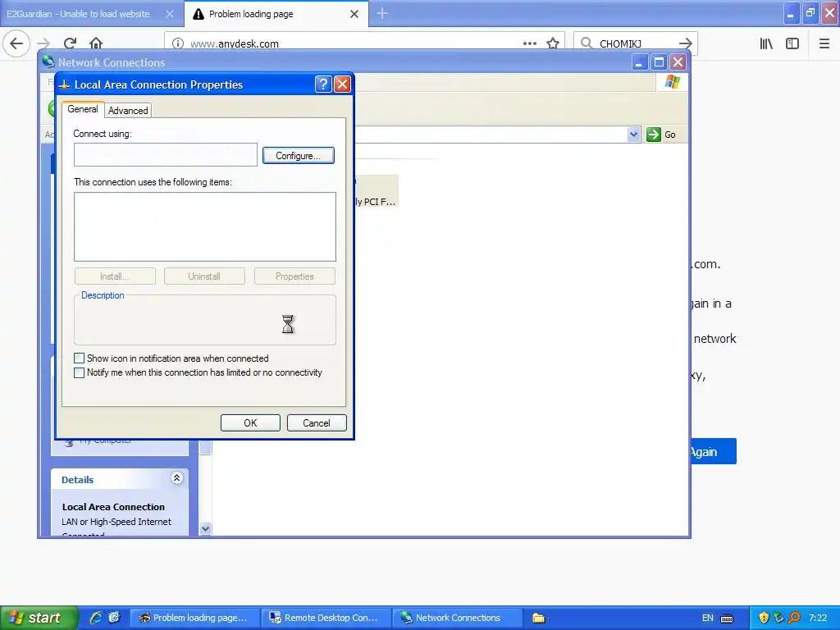Click the Local Area Connection details heading
This screenshot has height=630, width=840.
coord(113,507)
